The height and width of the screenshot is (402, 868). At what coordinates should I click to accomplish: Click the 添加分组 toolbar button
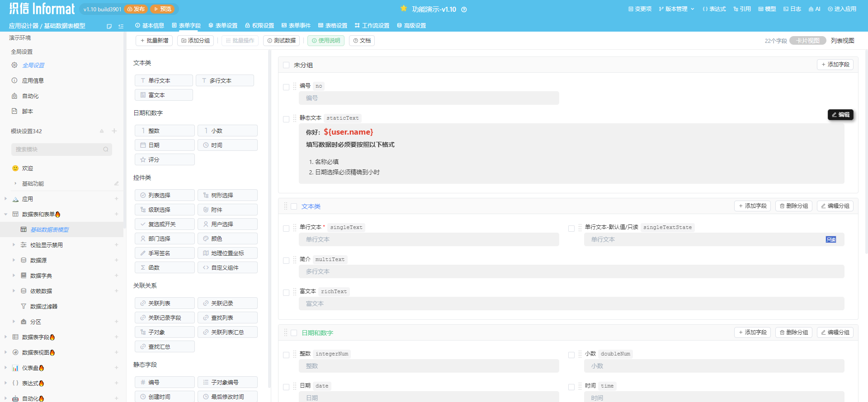195,41
